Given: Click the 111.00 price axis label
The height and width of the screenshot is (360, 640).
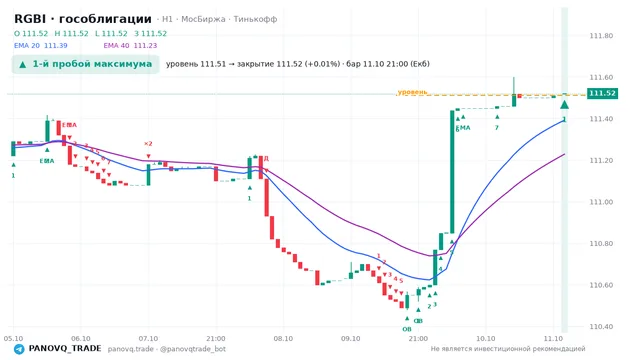Looking at the screenshot, I should tap(601, 202).
